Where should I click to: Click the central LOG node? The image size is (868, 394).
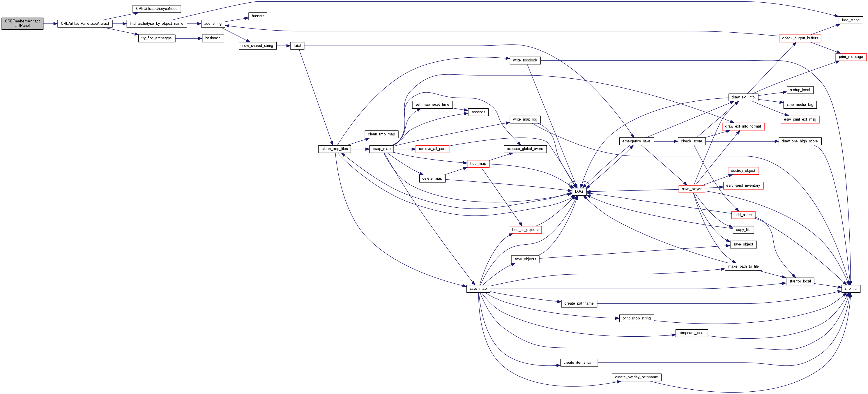[579, 191]
